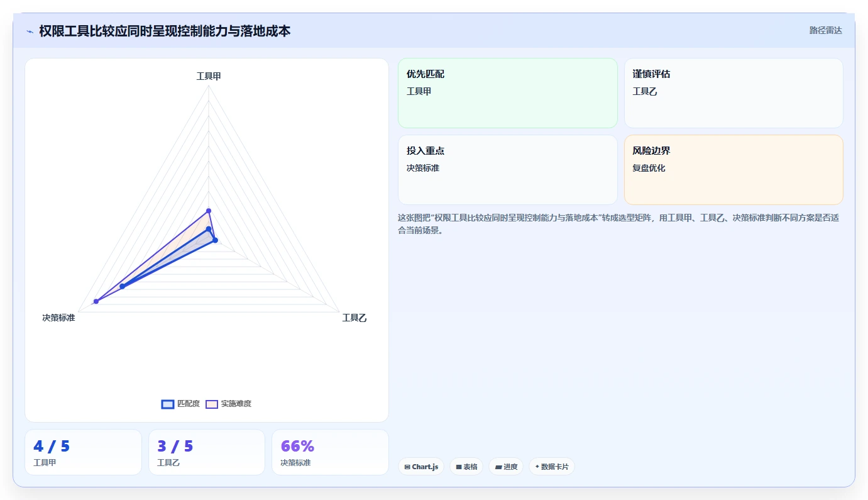Image resolution: width=868 pixels, height=500 pixels.
Task: Click the 66% 决策标准 stat card
Action: pos(330,452)
